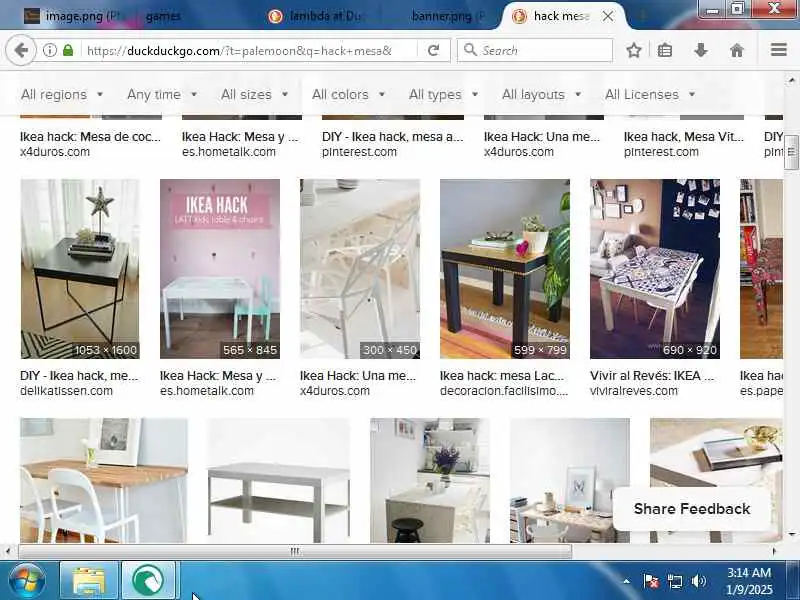Reload the page with the refresh icon

tap(433, 50)
